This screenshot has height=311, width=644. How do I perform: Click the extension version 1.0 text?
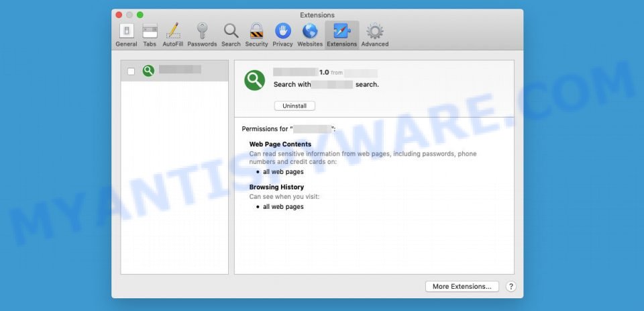(324, 73)
